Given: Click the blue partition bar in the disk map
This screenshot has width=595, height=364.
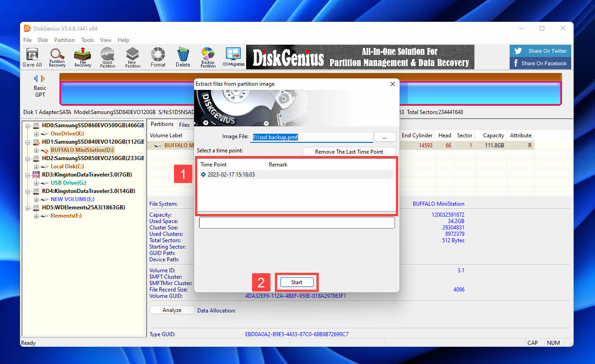Looking at the screenshot, I should (x=311, y=94).
